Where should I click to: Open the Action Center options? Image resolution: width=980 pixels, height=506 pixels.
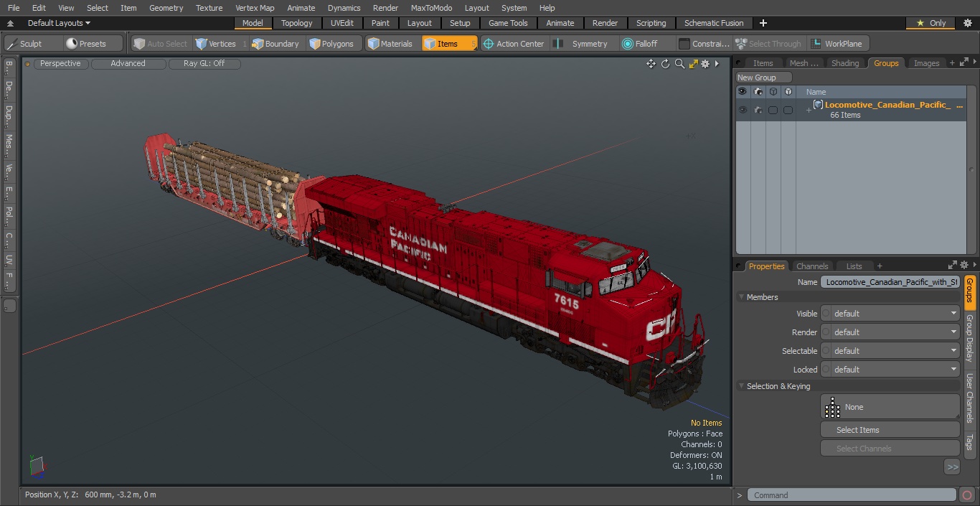pos(514,44)
